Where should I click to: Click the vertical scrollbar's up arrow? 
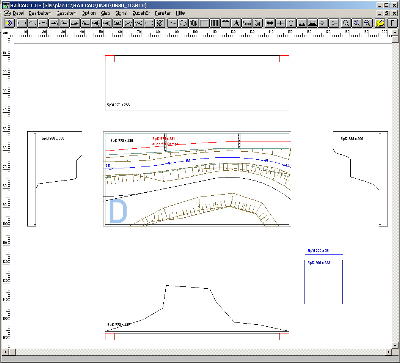pyautogui.click(x=396, y=33)
